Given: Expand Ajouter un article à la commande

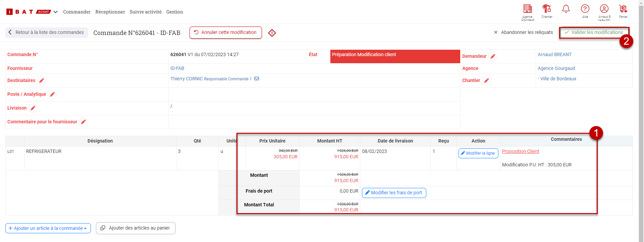Looking at the screenshot, I should [x=48, y=228].
